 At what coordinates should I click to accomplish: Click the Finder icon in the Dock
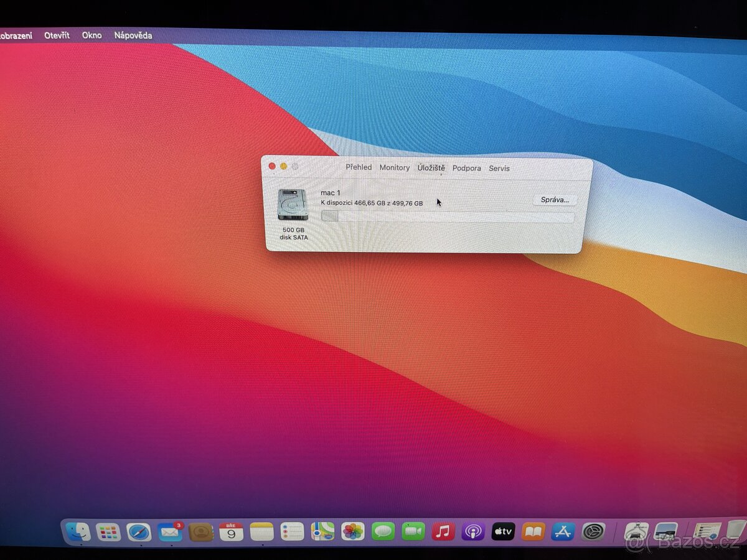(77, 532)
